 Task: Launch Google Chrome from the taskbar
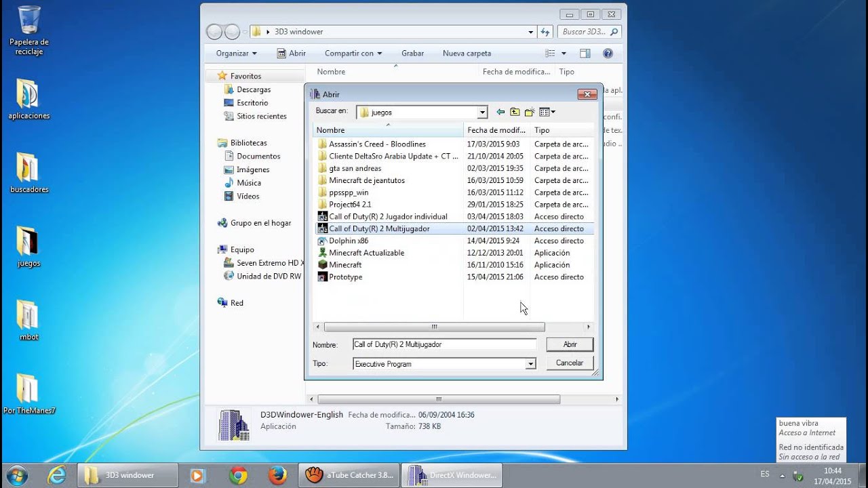[238, 475]
